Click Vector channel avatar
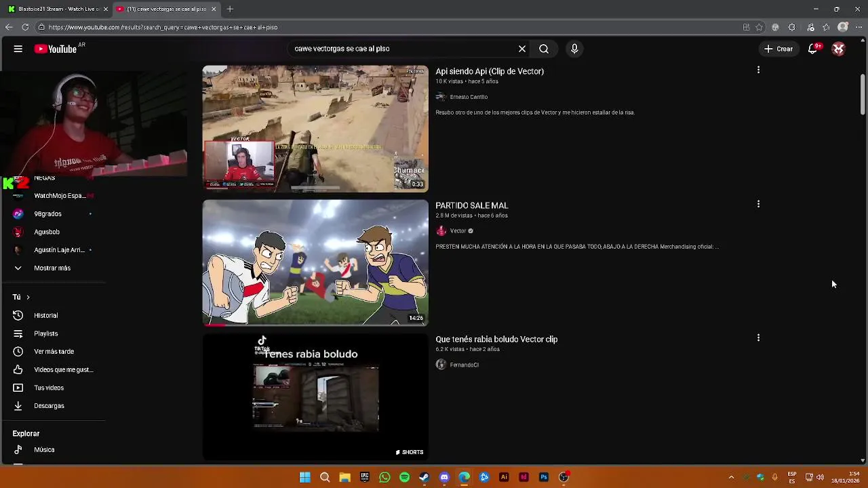The image size is (868, 488). tap(441, 231)
